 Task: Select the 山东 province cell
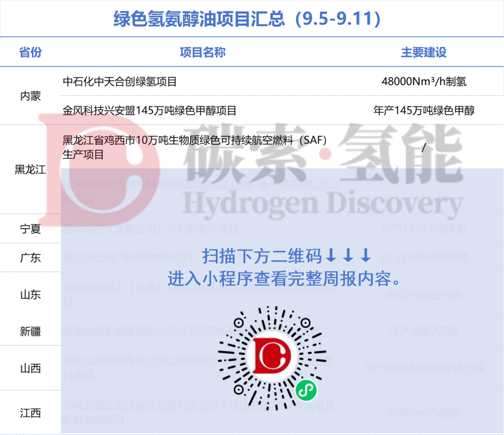click(30, 295)
